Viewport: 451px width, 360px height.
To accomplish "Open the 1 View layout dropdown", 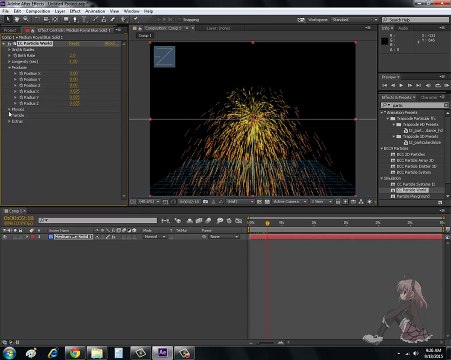I will pyautogui.click(x=321, y=202).
